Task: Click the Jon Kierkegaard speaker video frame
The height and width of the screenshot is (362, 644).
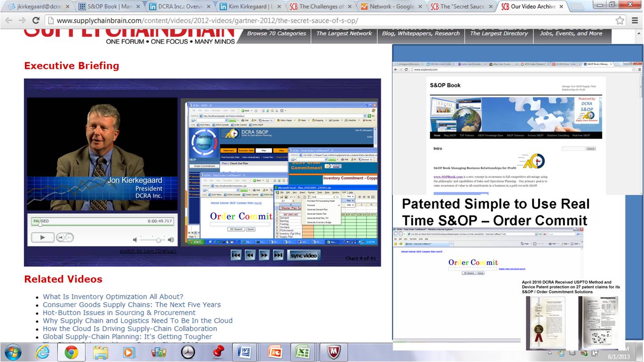Action: click(102, 154)
